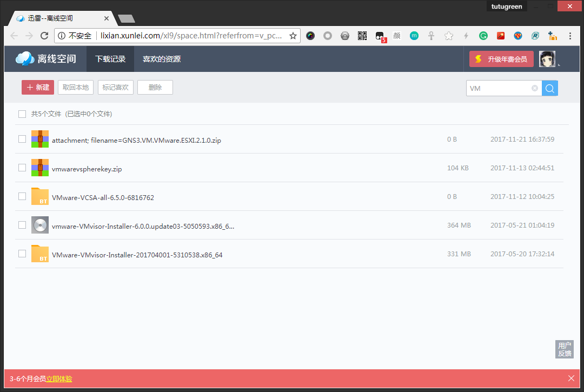Click the browser forward arrow
This screenshot has width=584, height=392.
[29, 36]
